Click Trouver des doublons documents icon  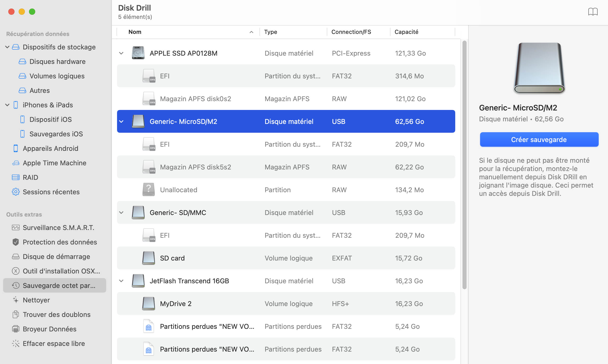[16, 315]
